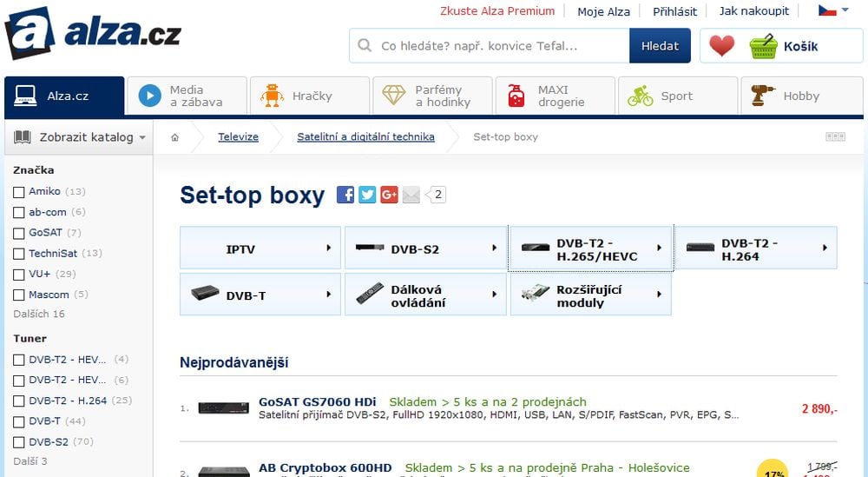Image resolution: width=868 pixels, height=477 pixels.
Task: Click the Parfémy diamond icon
Action: coord(393,96)
